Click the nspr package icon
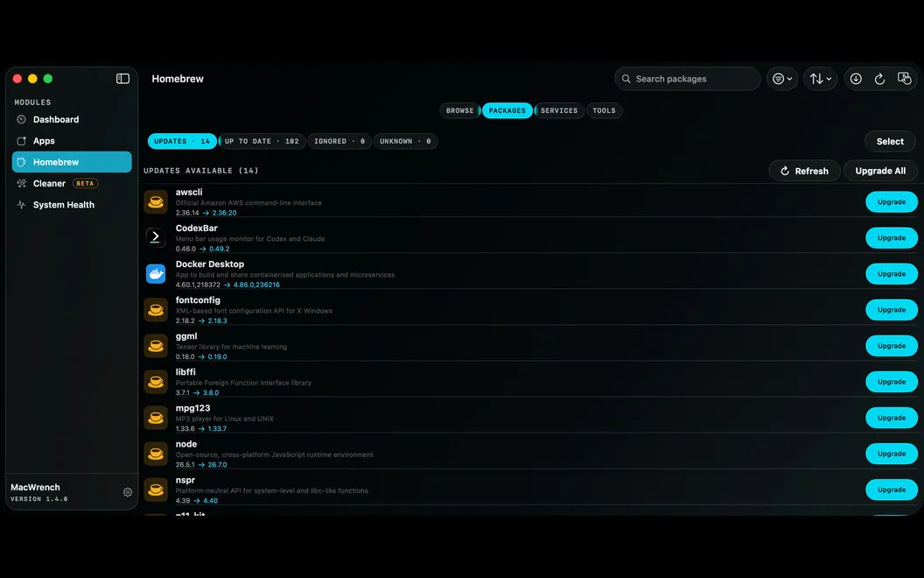This screenshot has width=924, height=578. tap(156, 490)
